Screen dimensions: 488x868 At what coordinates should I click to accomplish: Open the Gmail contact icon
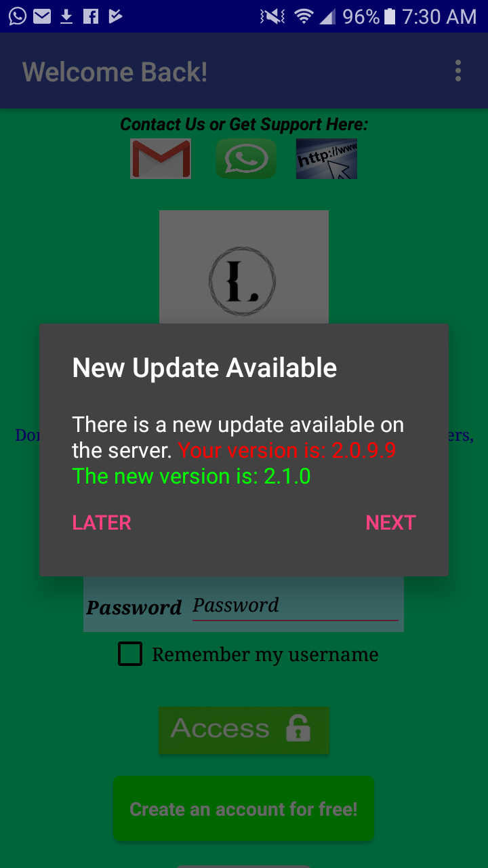coord(161,159)
